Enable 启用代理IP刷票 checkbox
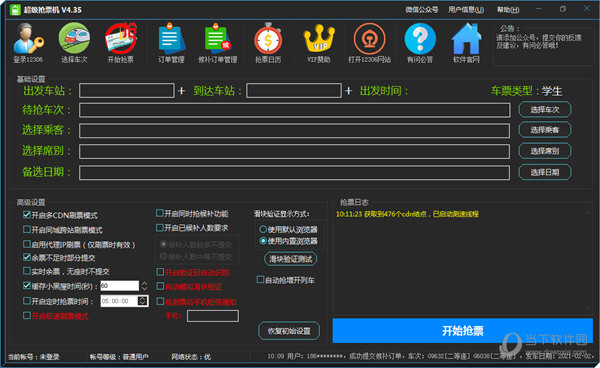The height and width of the screenshot is (368, 600). [27, 244]
